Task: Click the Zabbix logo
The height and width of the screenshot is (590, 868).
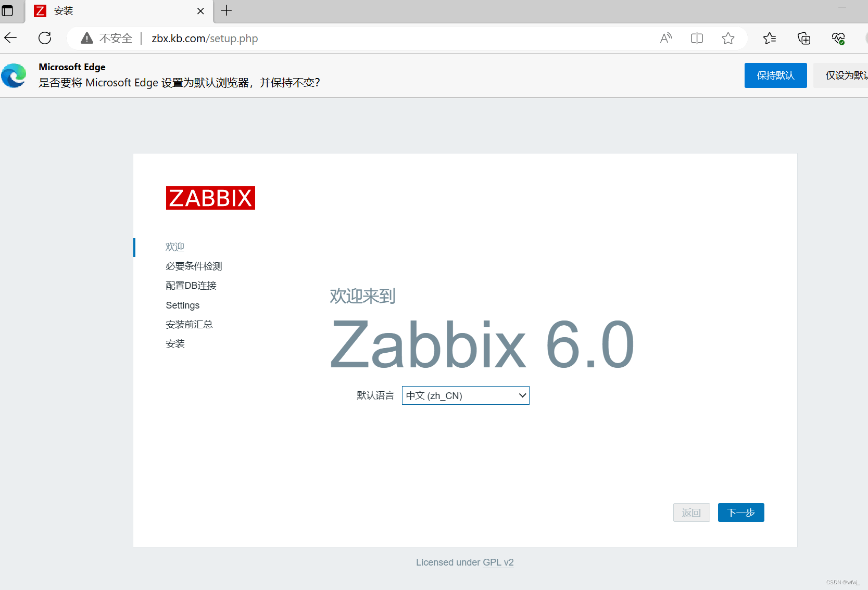Action: 210,198
